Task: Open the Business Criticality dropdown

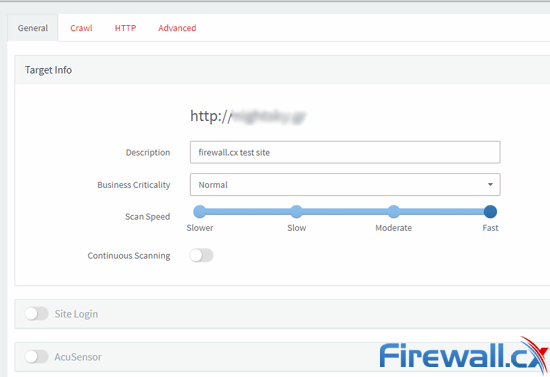Action: 345,184
